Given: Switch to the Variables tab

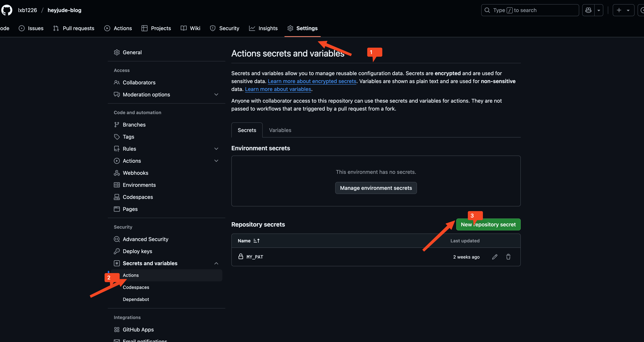Looking at the screenshot, I should tap(280, 130).
